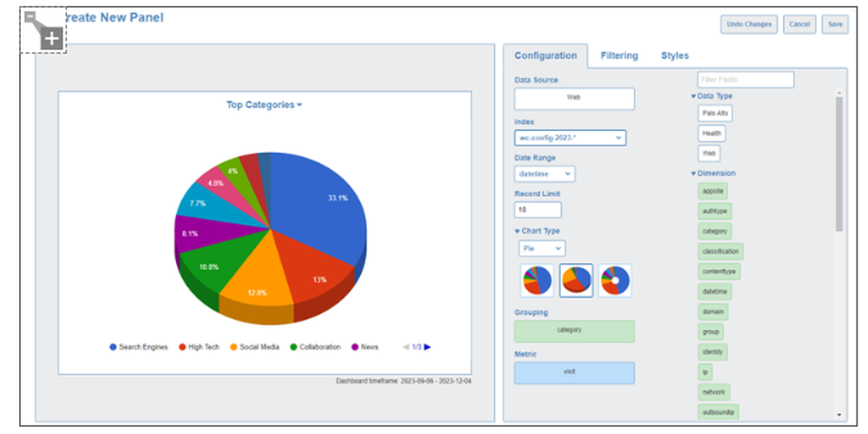Click the Cancel button
The height and width of the screenshot is (434, 868).
799,24
